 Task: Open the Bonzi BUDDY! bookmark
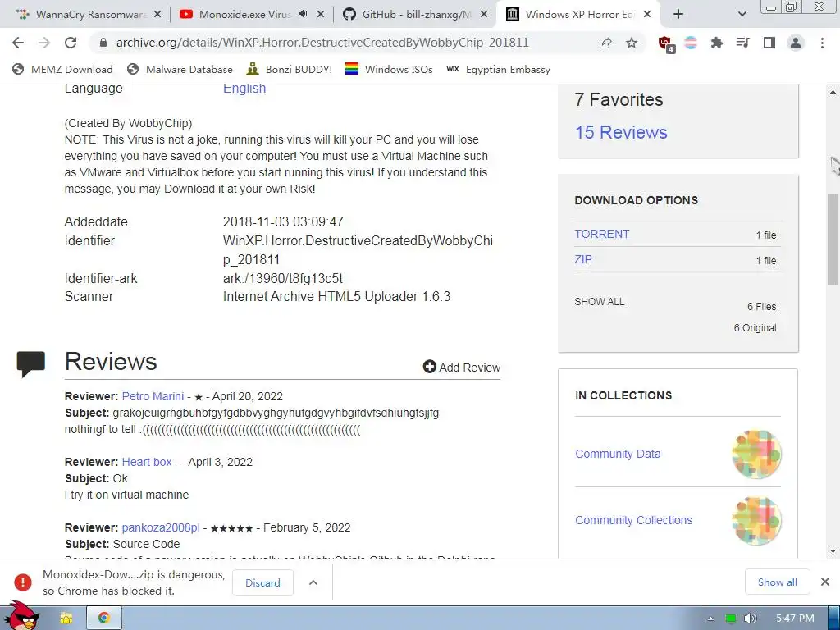point(290,69)
